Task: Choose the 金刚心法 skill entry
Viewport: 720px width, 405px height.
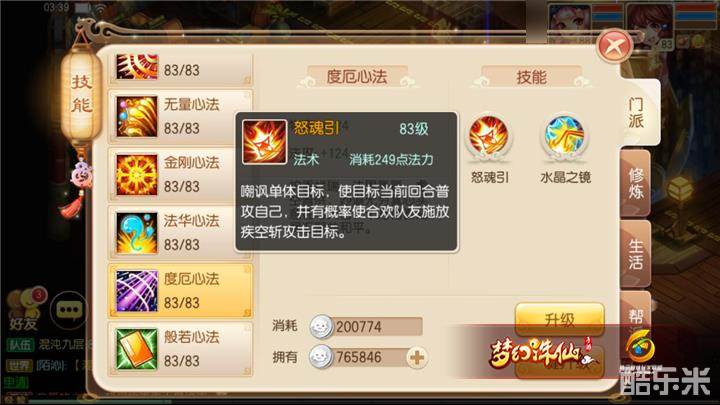Action: tap(180, 175)
